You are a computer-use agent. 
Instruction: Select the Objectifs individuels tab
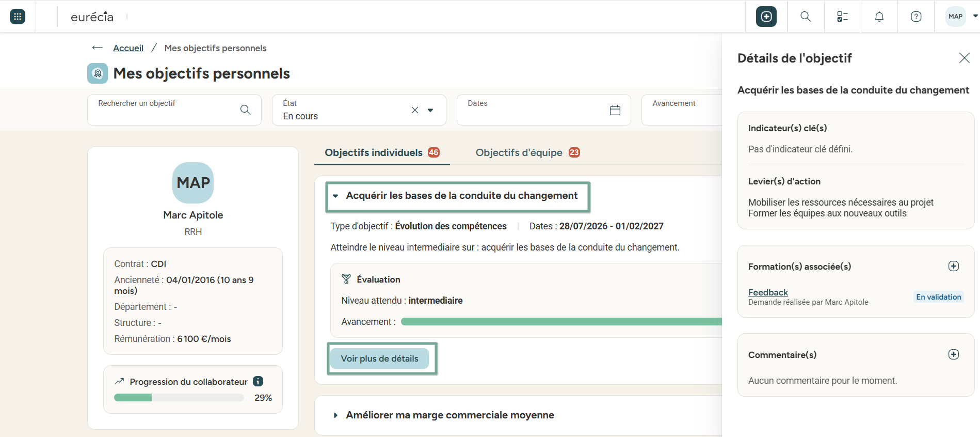[x=382, y=152]
